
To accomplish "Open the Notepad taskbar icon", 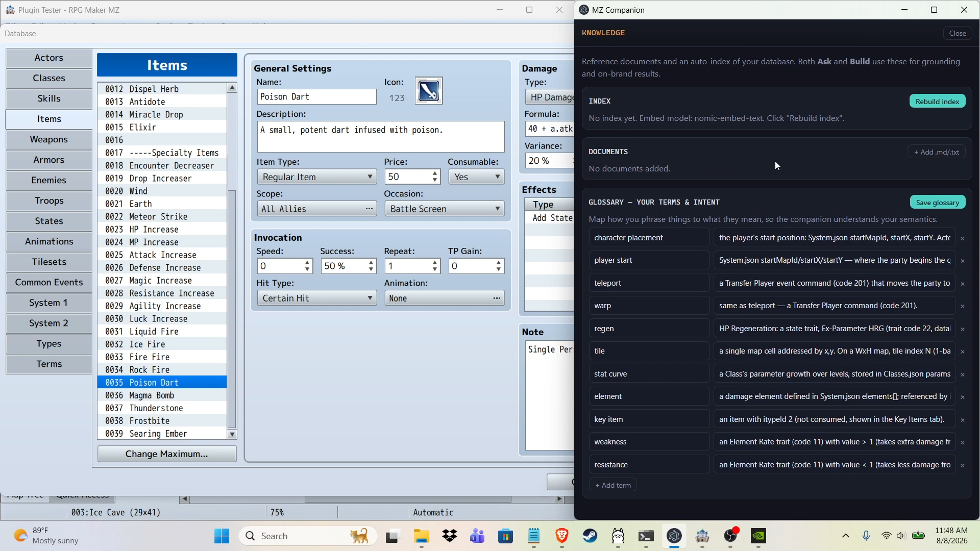I will 534,536.
